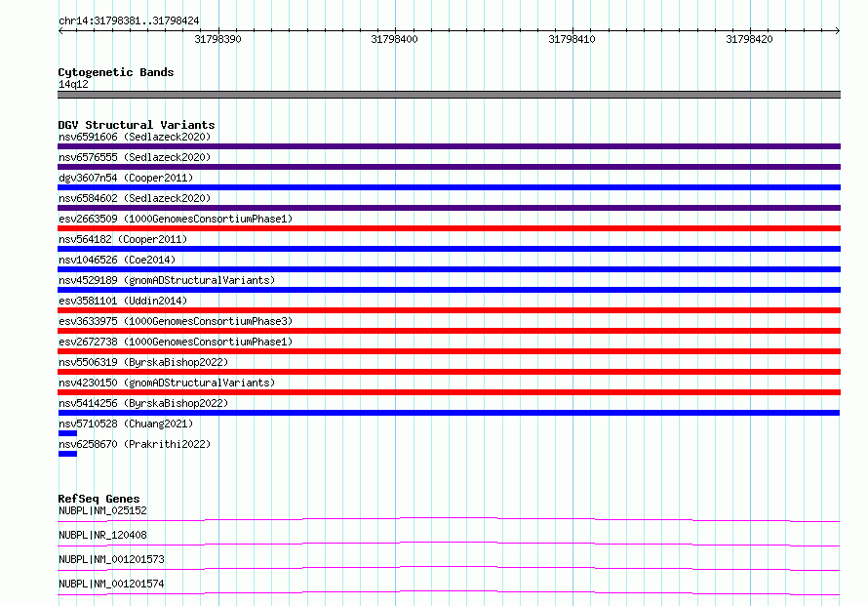
Task: Select the RefSeq Genes track heading
Action: tap(99, 499)
